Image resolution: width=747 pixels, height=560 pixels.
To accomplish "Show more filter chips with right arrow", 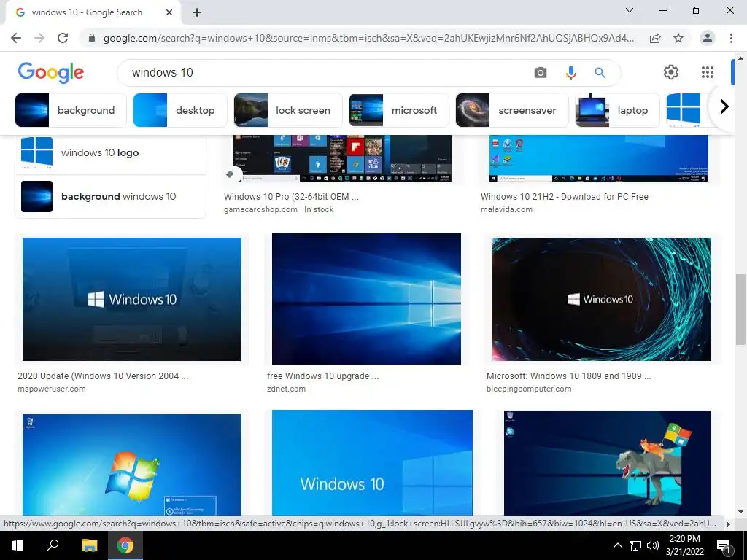I will pos(724,106).
